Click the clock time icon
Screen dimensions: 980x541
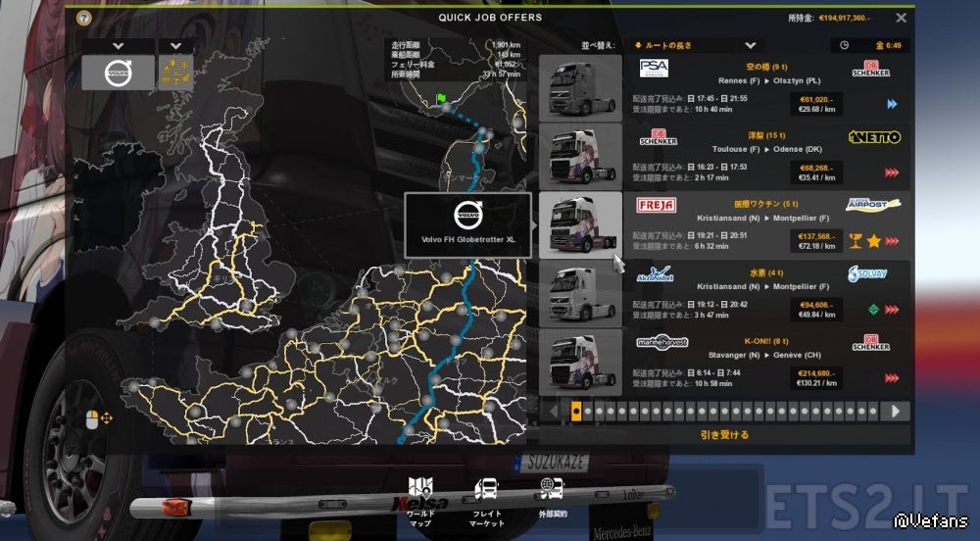[844, 45]
